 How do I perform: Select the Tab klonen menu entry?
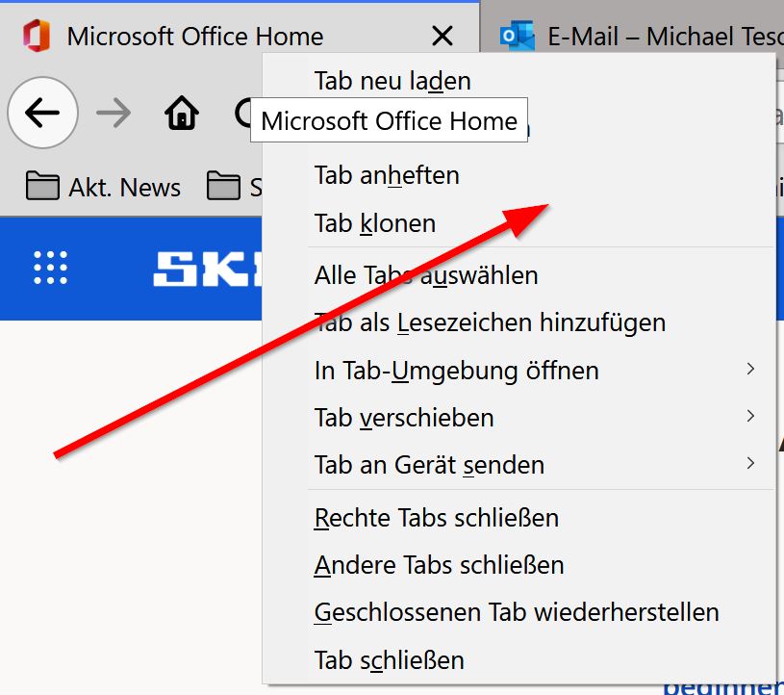(375, 223)
